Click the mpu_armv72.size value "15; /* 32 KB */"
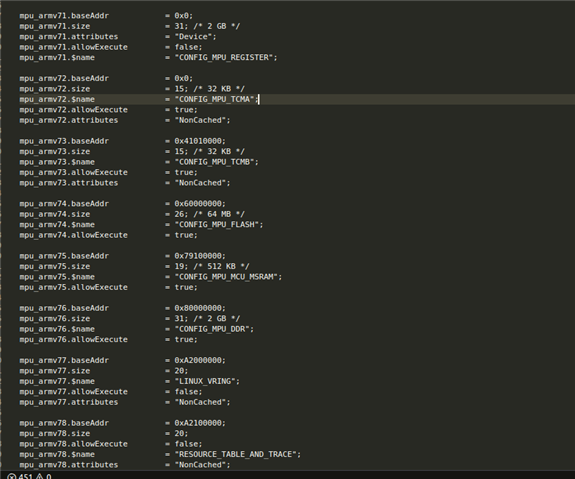The width and height of the screenshot is (575, 479). tap(210, 89)
